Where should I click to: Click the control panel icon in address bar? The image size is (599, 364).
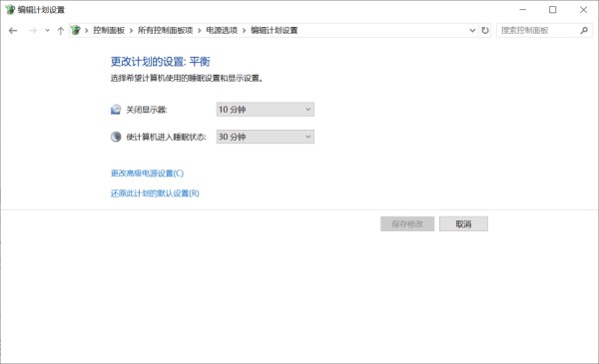pyautogui.click(x=76, y=30)
